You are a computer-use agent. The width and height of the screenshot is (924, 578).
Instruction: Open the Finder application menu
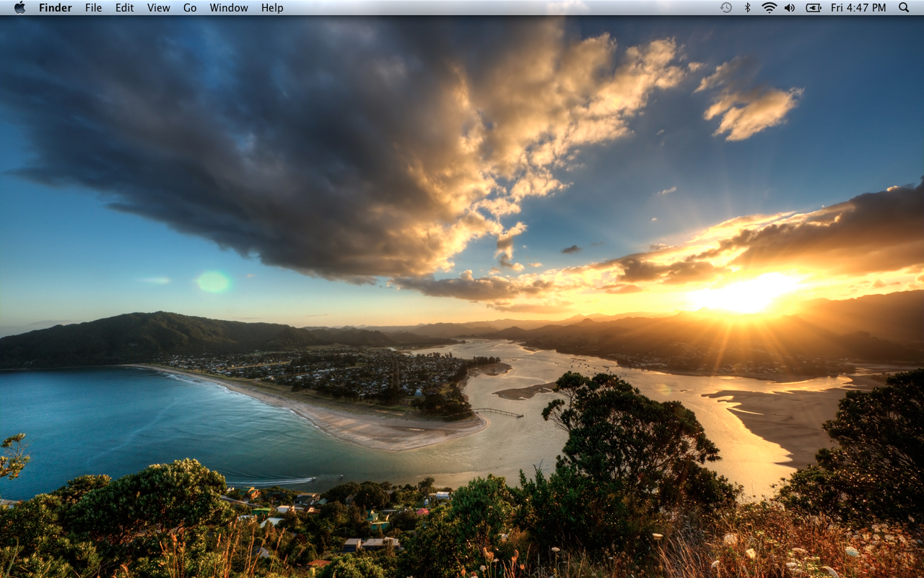56,8
